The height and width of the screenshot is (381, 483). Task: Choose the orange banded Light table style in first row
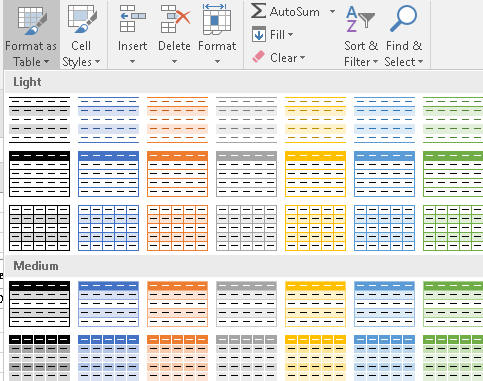pos(177,120)
